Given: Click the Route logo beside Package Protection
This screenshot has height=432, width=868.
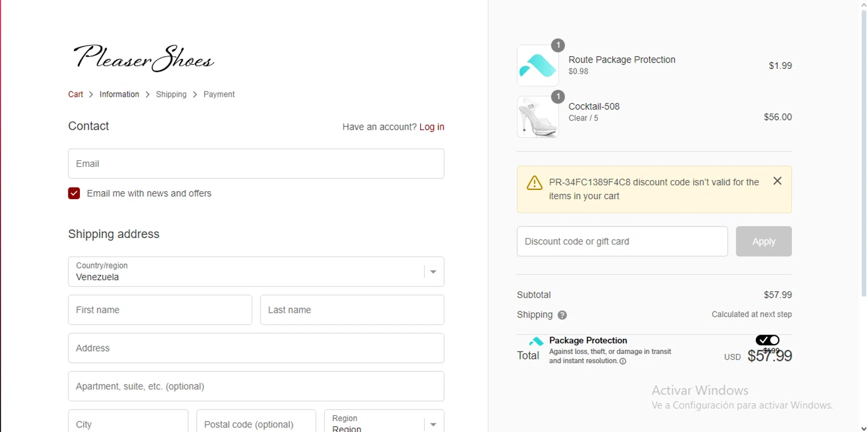Looking at the screenshot, I should coord(536,341).
